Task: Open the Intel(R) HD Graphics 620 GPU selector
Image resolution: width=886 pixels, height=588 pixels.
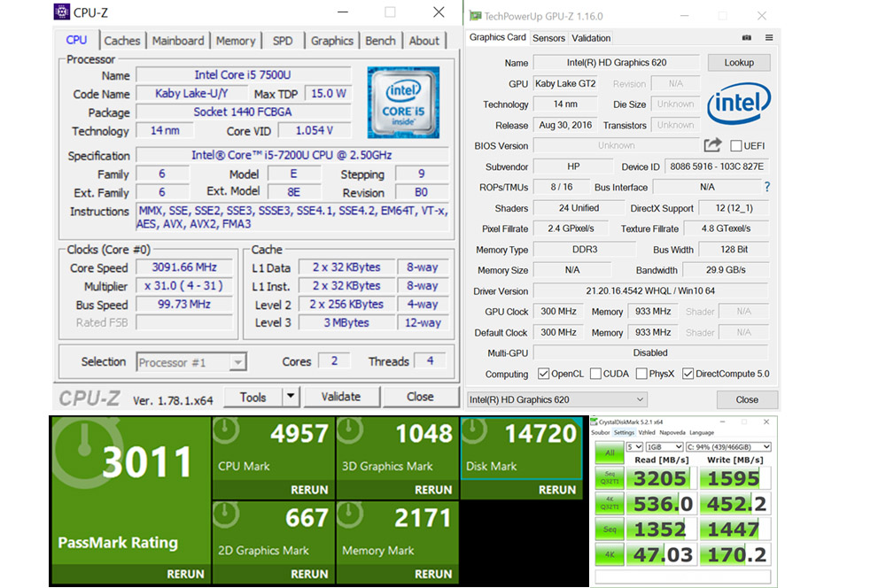Action: pos(556,399)
